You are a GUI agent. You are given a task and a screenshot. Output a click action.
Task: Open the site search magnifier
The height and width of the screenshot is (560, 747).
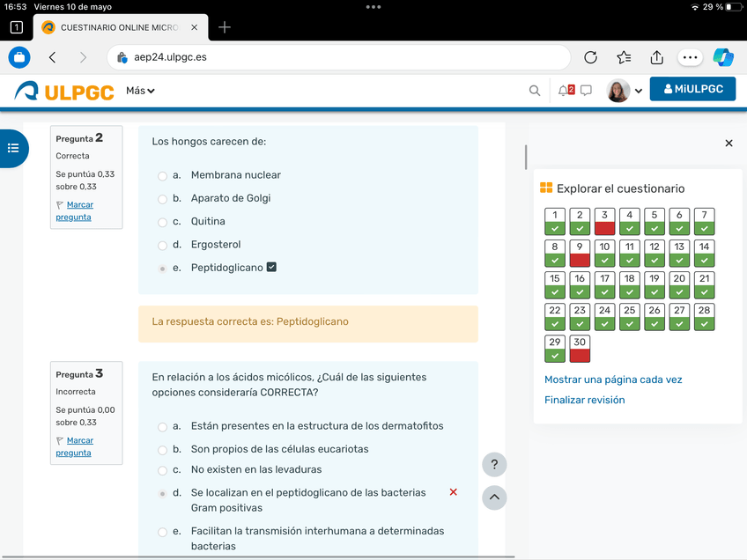[x=535, y=91]
